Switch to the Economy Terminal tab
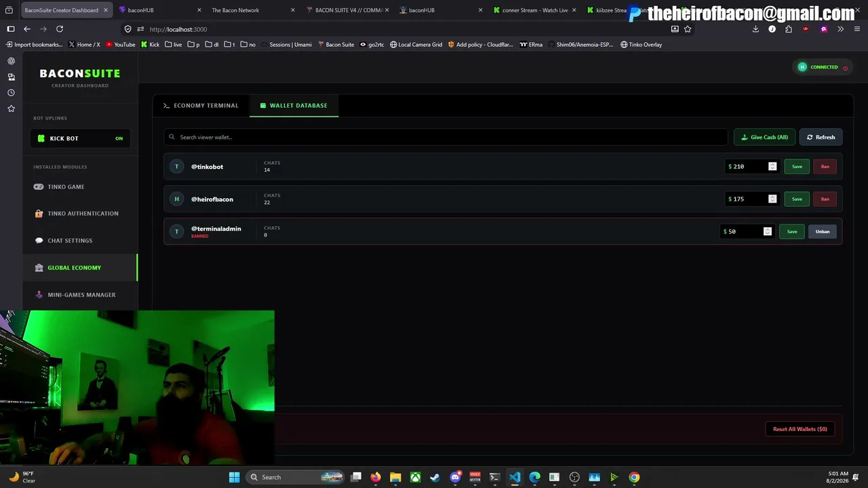Screen dimensions: 868x488 pos(201,106)
